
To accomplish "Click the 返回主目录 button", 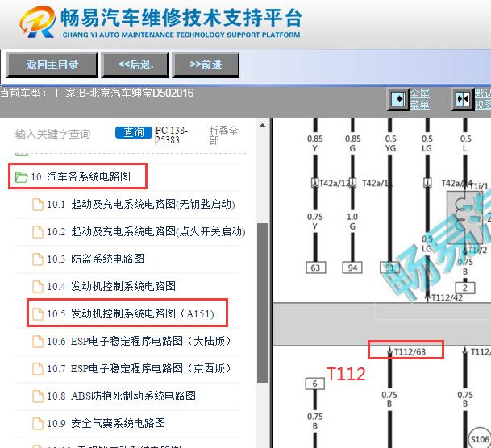I will [x=52, y=65].
